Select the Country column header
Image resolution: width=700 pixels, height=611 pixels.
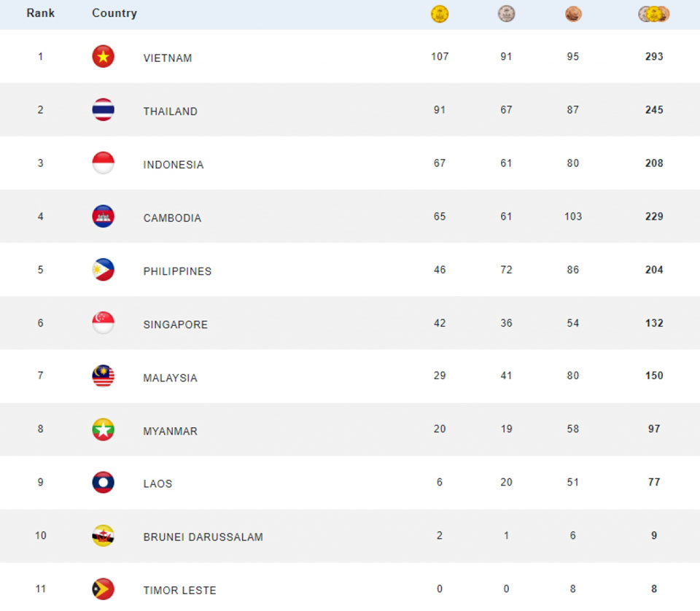coord(114,13)
